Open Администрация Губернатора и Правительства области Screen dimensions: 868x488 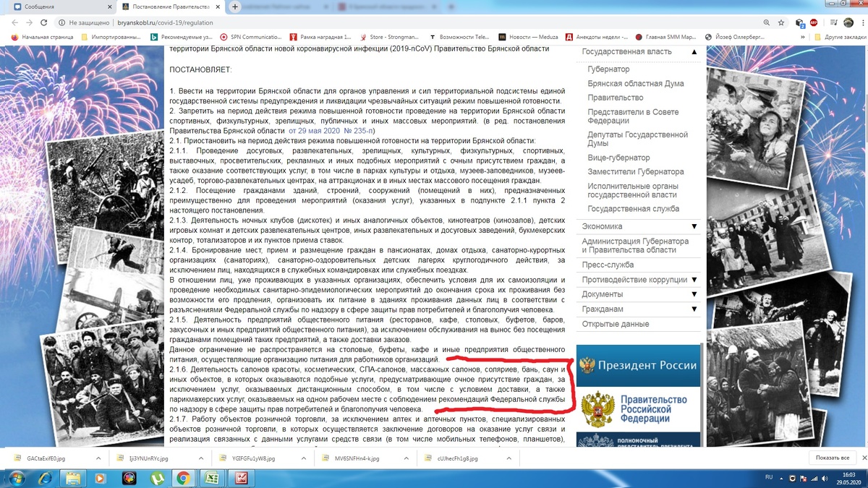635,246
